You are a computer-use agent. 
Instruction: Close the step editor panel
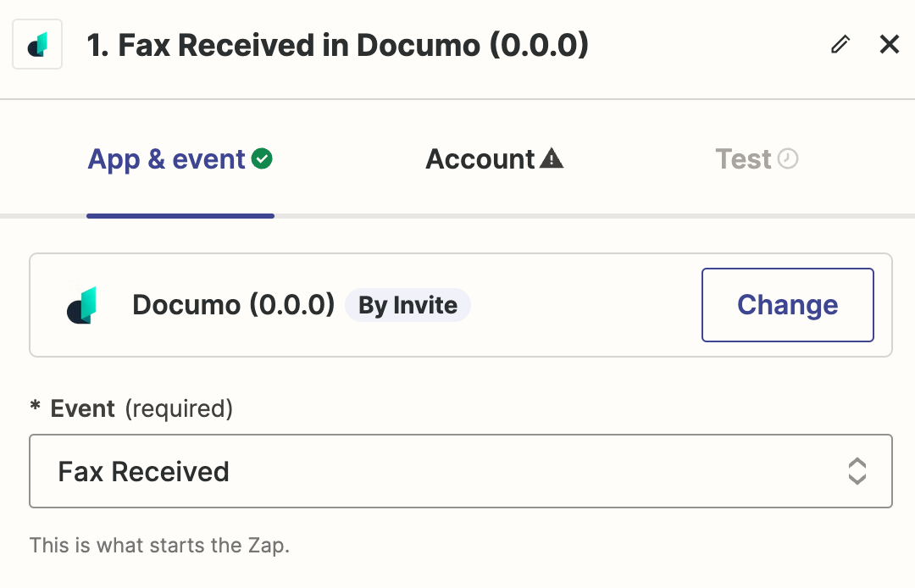890,44
